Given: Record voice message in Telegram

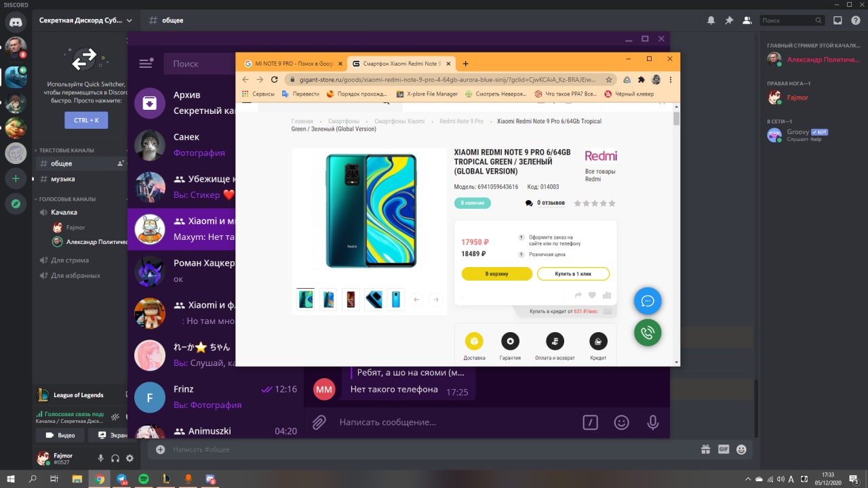Looking at the screenshot, I should [x=652, y=422].
